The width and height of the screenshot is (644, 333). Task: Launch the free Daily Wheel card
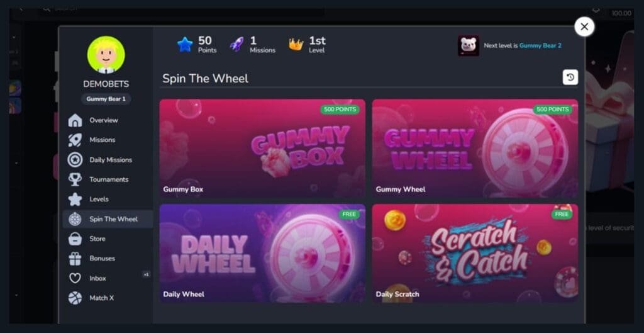click(262, 253)
